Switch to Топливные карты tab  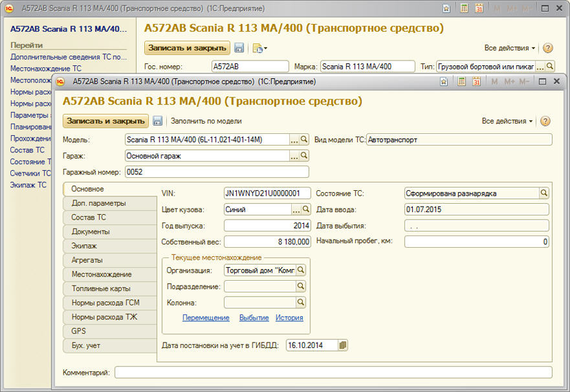(110, 288)
